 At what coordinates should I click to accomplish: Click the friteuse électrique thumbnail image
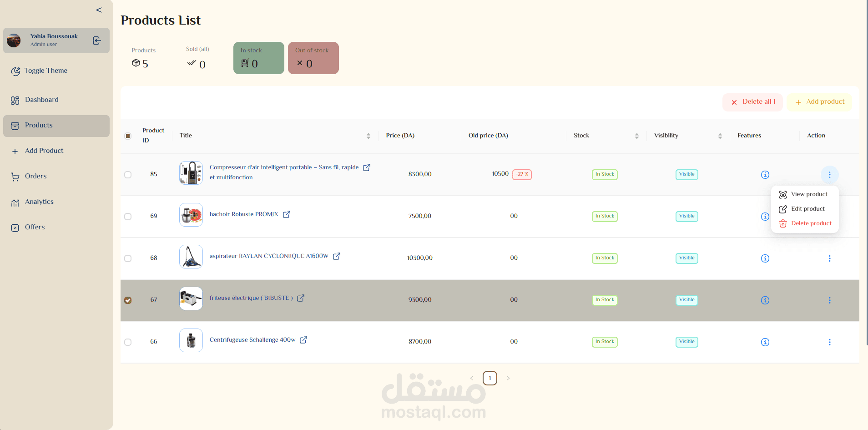point(191,298)
